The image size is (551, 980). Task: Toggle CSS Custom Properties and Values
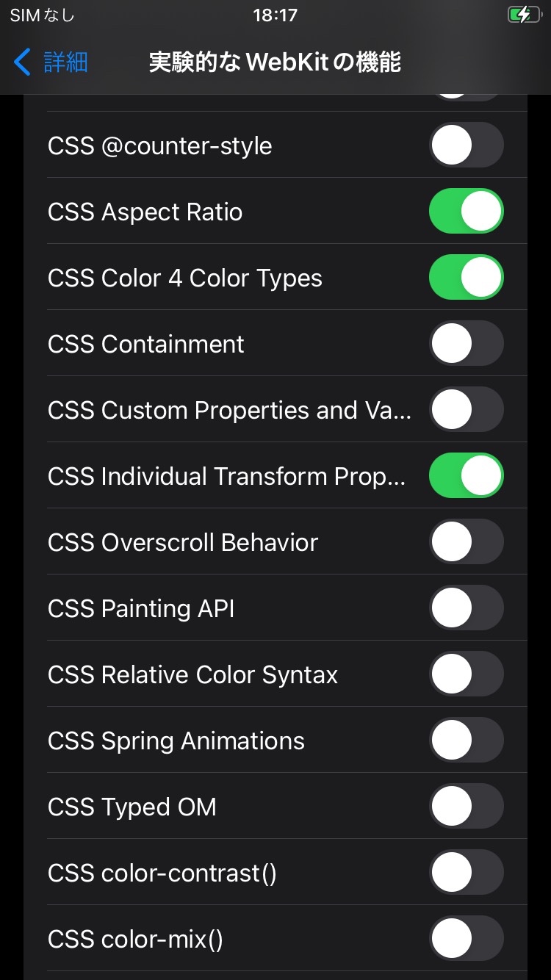click(x=466, y=410)
